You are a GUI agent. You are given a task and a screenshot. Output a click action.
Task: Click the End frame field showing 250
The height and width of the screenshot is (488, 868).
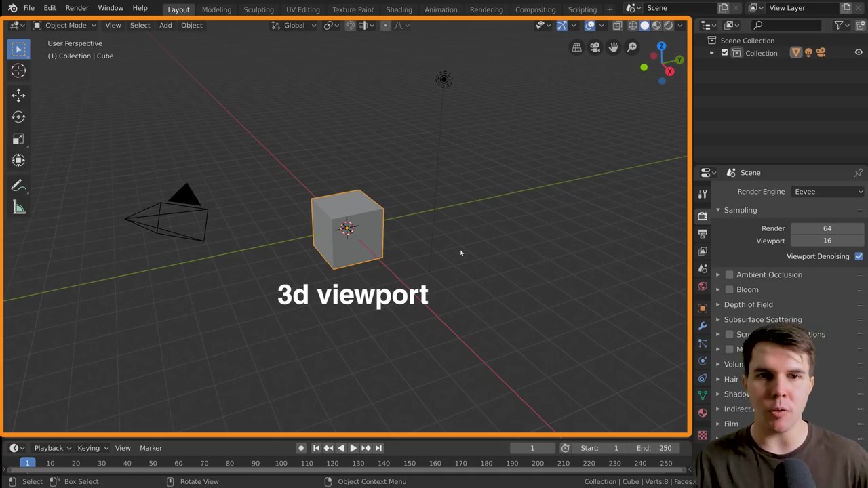[x=654, y=448]
